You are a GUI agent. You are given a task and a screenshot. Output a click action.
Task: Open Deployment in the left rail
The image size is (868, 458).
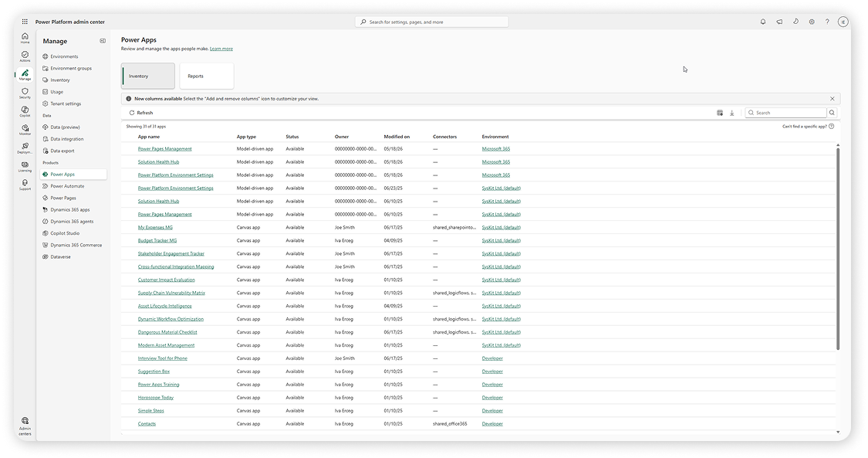point(25,148)
